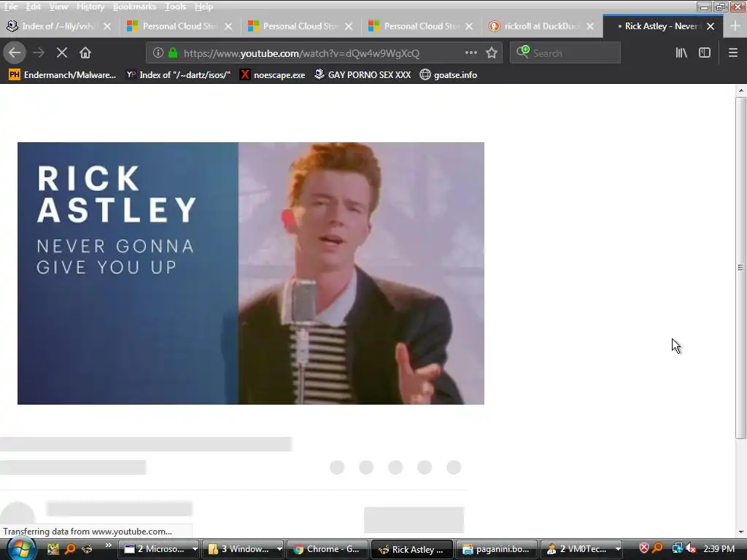The image size is (747, 560).
Task: Open the History menu
Action: point(90,7)
